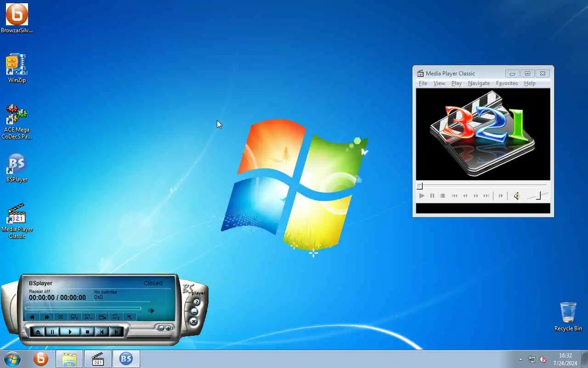
Task: Click the round minimize button in BSPlayer
Action: [x=194, y=311]
